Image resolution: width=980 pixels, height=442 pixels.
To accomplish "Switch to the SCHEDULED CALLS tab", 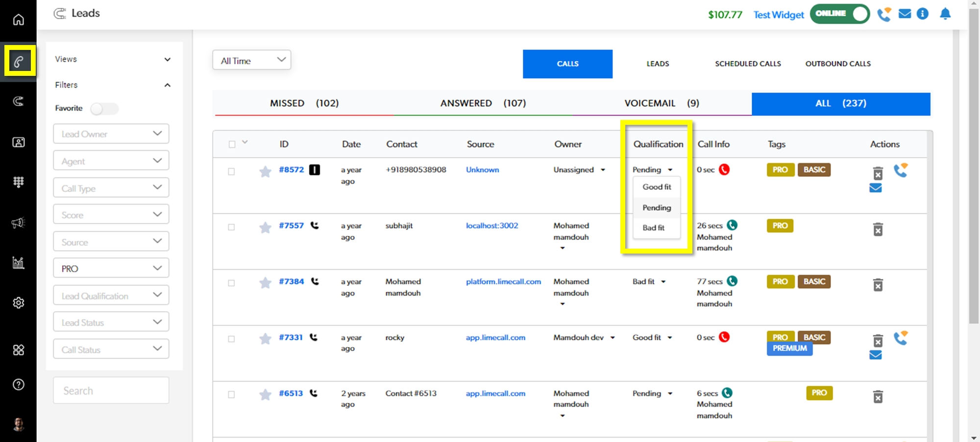I will (x=748, y=64).
